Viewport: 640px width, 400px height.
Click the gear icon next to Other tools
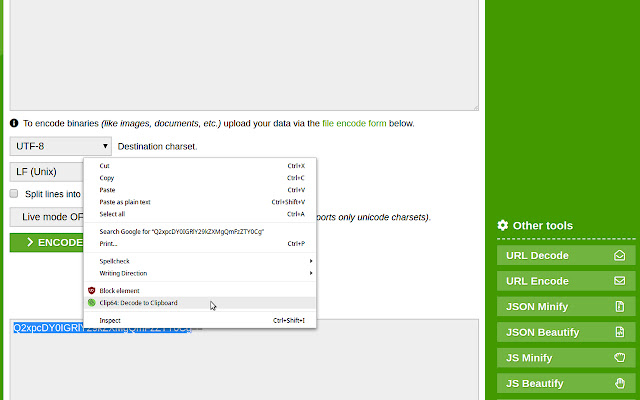[503, 225]
